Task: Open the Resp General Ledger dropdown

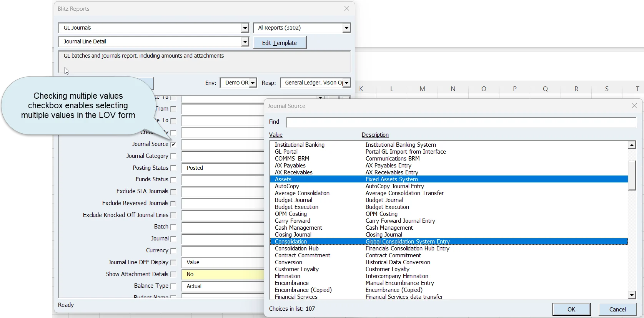Action: point(346,83)
